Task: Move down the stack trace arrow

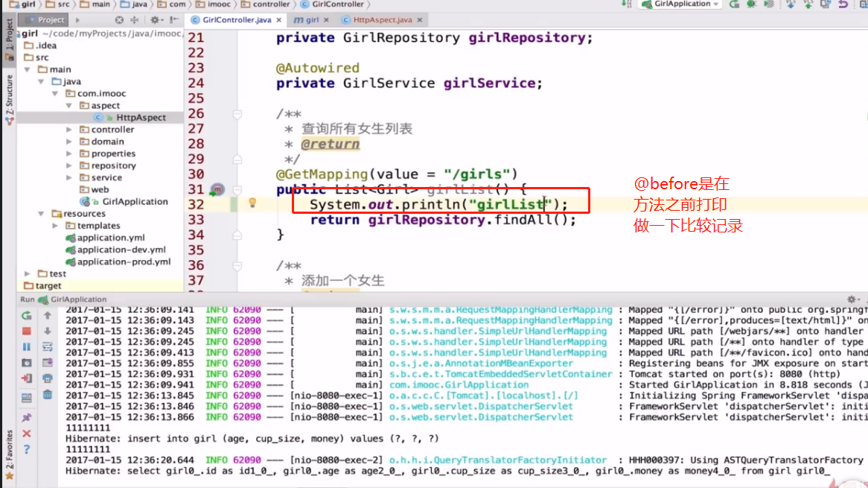Action: (48, 332)
